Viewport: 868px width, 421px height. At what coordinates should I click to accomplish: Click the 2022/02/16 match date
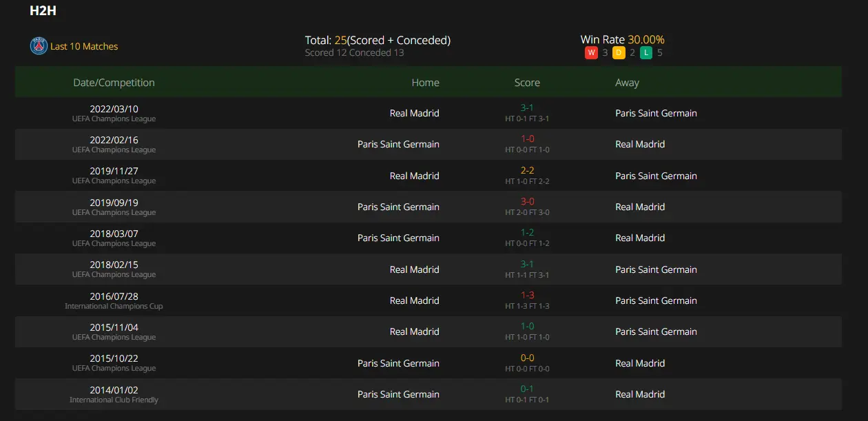tap(114, 140)
